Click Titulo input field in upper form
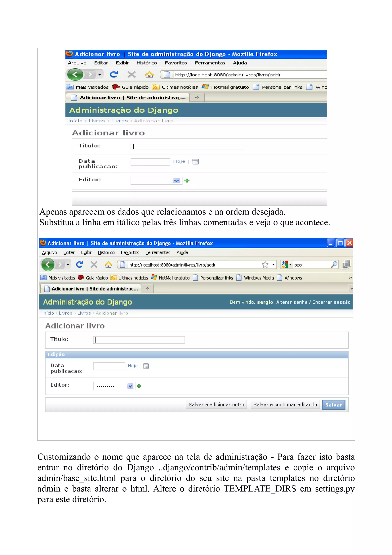Screen dimensions: 392x555 click(x=187, y=146)
